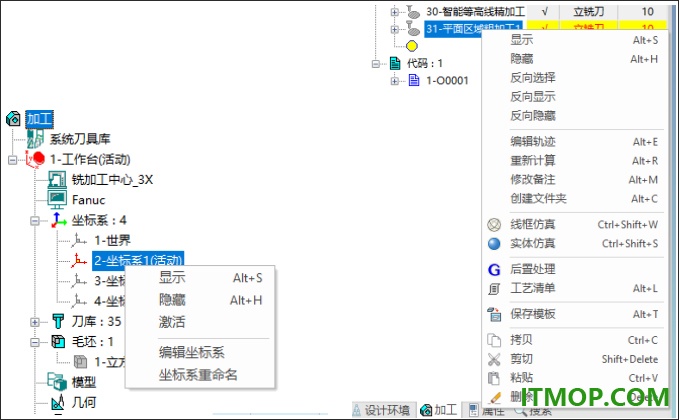This screenshot has height=420, width=679.
Task: Select the 2-坐标系1(活动) tree row
Action: [x=138, y=260]
